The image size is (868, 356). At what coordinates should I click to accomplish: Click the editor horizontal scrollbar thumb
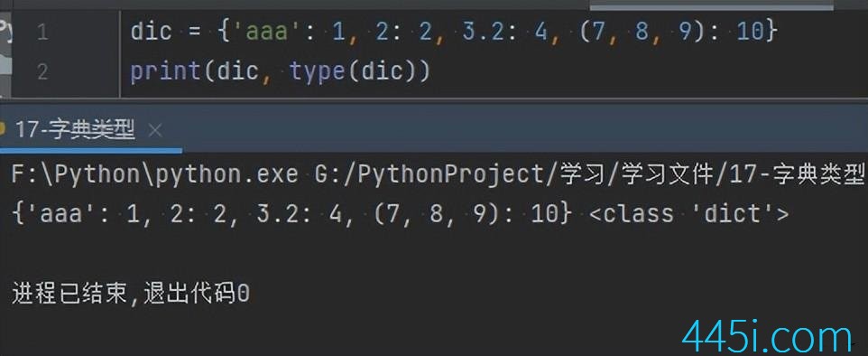pos(711,5)
